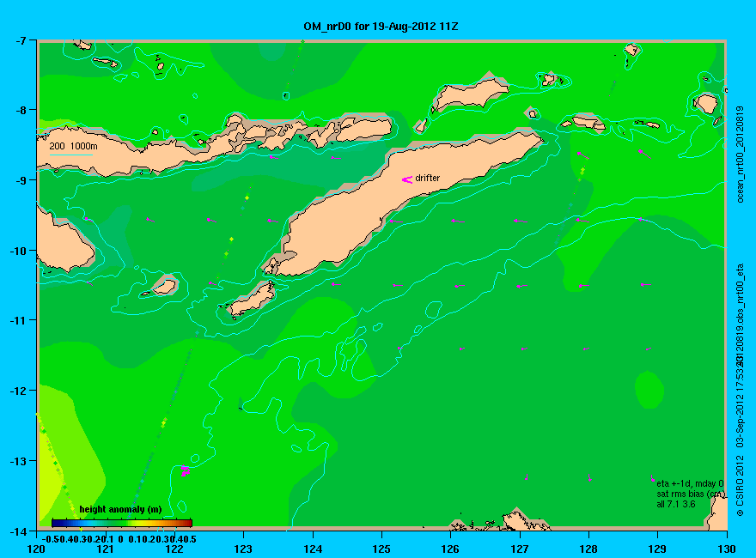Click the latitude tick label -14
This screenshot has width=756, height=558.
click(18, 531)
